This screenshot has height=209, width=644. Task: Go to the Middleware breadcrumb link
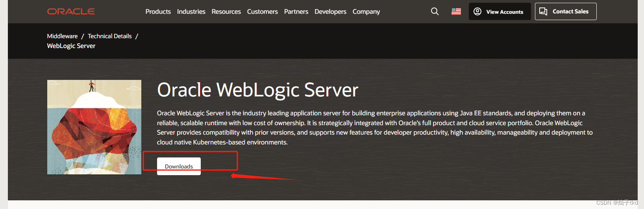(62, 36)
